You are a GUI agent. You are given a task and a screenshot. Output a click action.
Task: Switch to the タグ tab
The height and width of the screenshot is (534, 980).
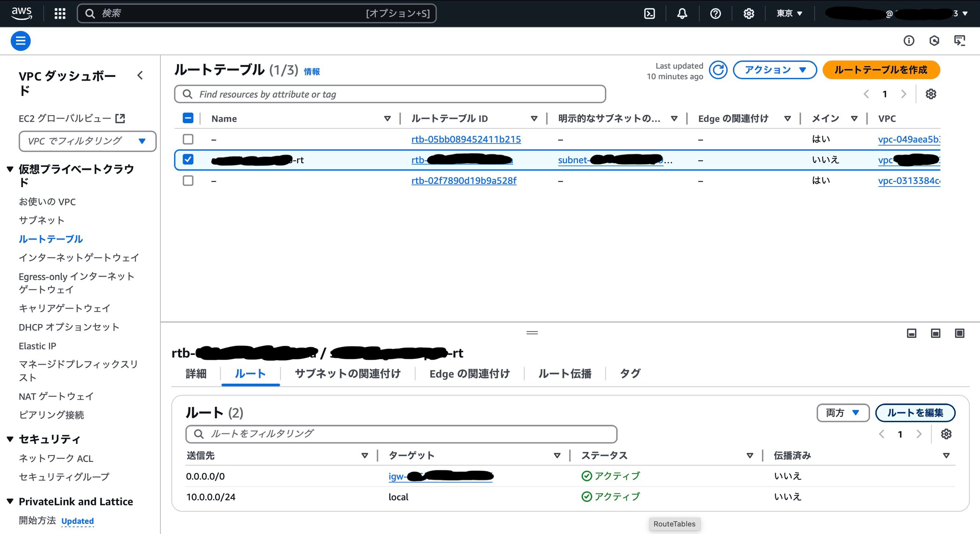point(630,374)
